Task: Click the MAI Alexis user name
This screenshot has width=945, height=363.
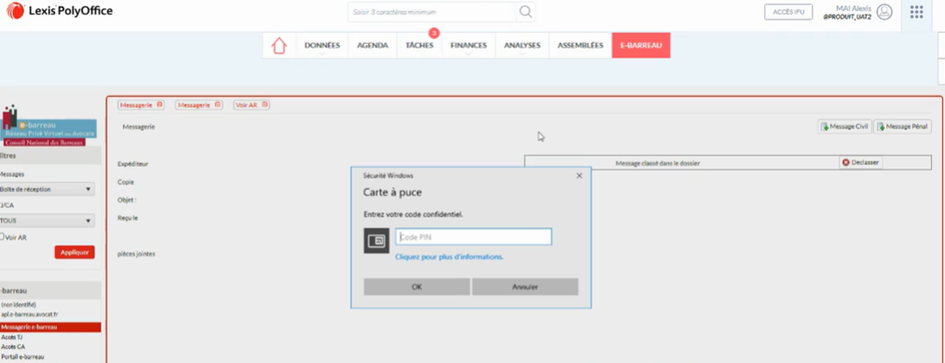Action: pyautogui.click(x=853, y=8)
